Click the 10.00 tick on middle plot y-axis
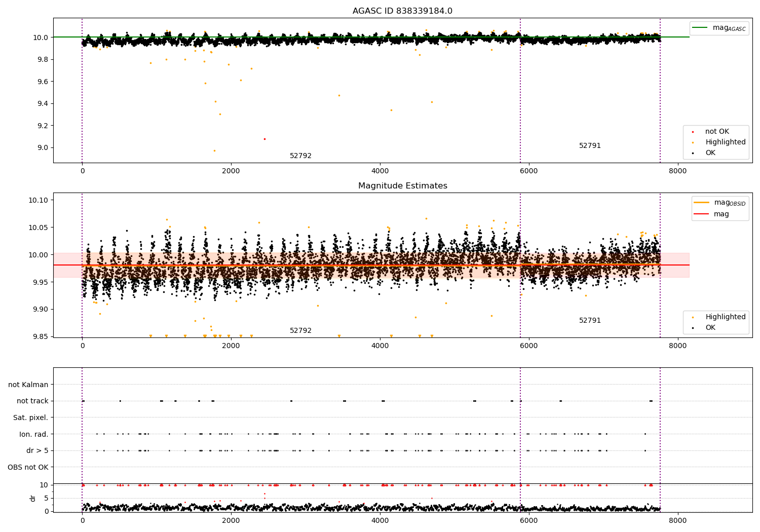This screenshot has height=532, width=760. tap(39, 255)
